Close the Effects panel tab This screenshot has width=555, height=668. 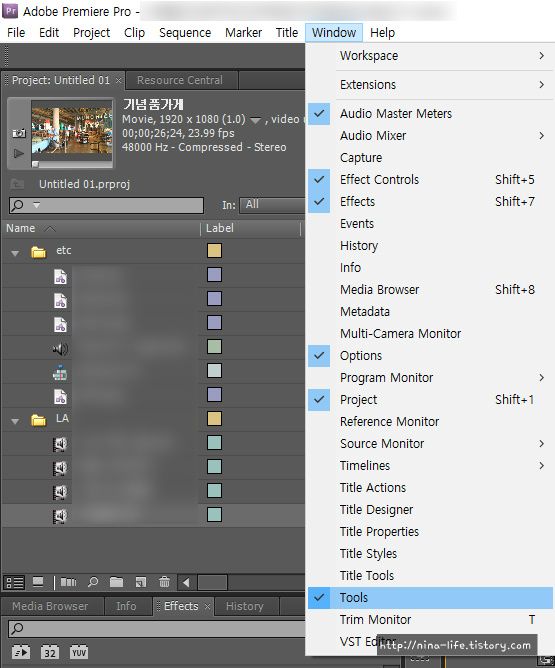[x=207, y=606]
